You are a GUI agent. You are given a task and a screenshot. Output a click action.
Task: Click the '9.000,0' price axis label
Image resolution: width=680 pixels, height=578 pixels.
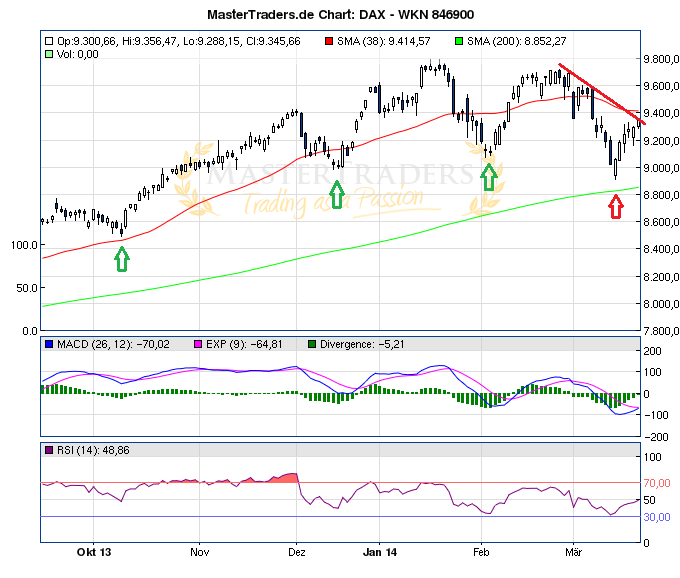pyautogui.click(x=661, y=168)
